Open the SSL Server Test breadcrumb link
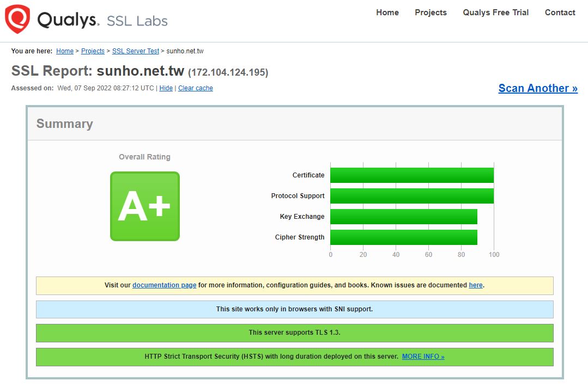 (x=135, y=51)
